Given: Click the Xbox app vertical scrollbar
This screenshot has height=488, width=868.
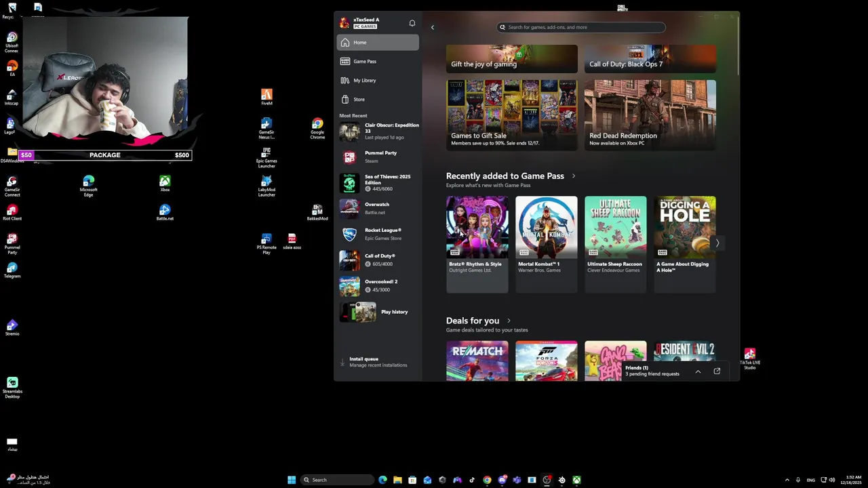Looking at the screenshot, I should point(737,47).
